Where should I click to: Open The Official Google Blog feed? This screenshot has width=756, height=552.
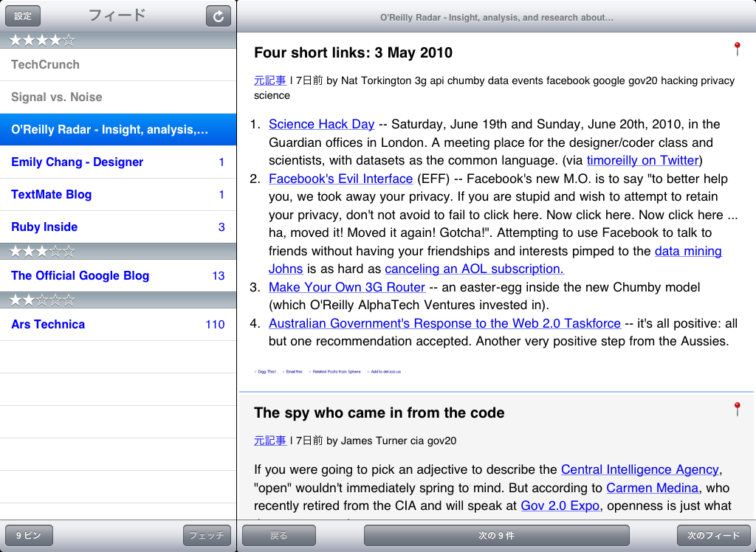click(118, 275)
